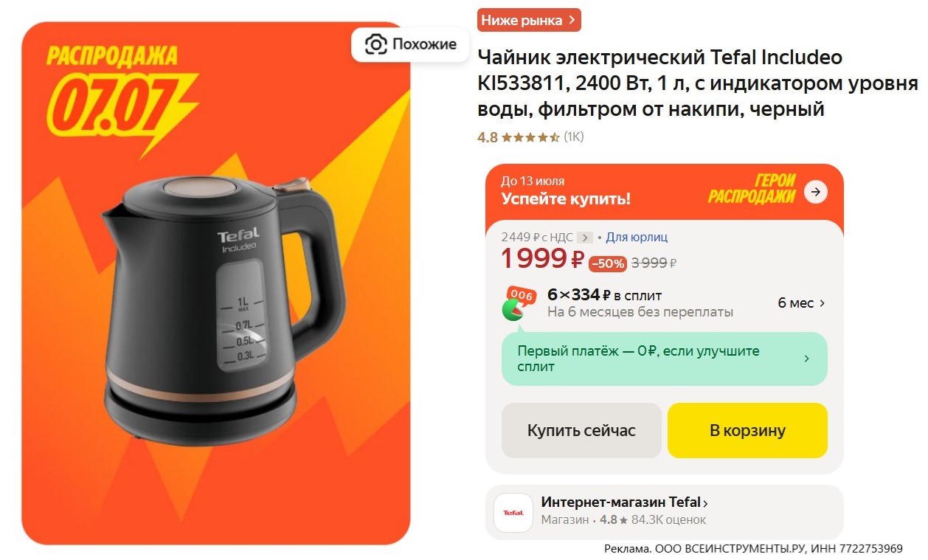Image resolution: width=928 pixels, height=560 pixels.
Task: Click the 6×334 ₽ в сплит offer
Action: [x=604, y=295]
